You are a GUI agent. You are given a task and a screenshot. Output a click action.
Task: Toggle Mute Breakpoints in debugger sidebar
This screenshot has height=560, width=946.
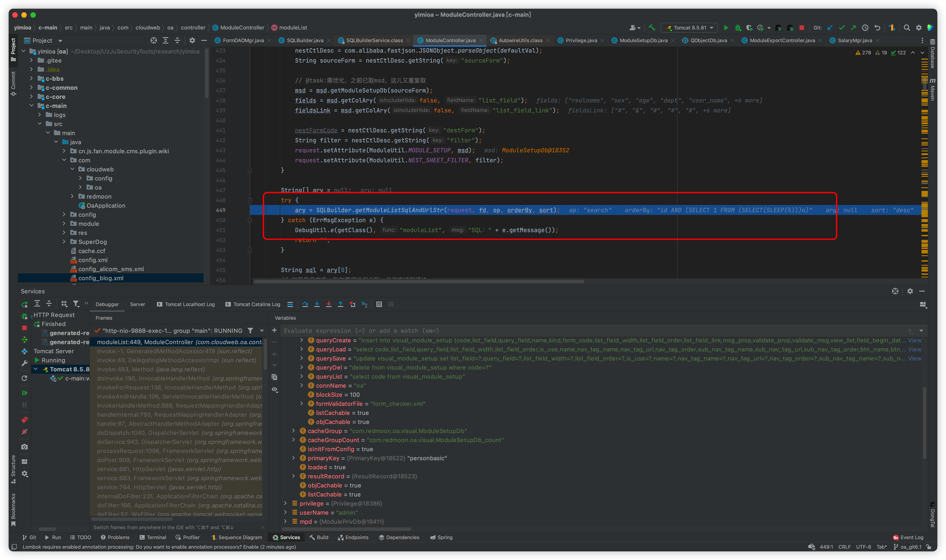(x=24, y=431)
